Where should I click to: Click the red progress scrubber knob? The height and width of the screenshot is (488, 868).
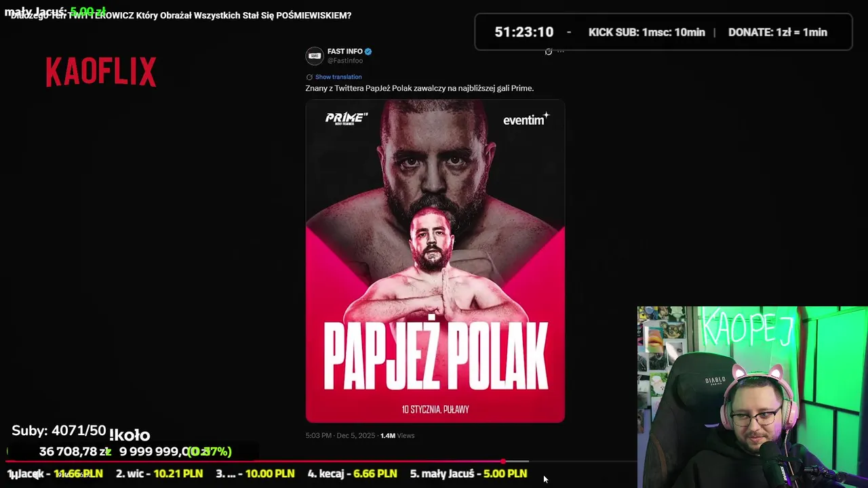coord(504,462)
